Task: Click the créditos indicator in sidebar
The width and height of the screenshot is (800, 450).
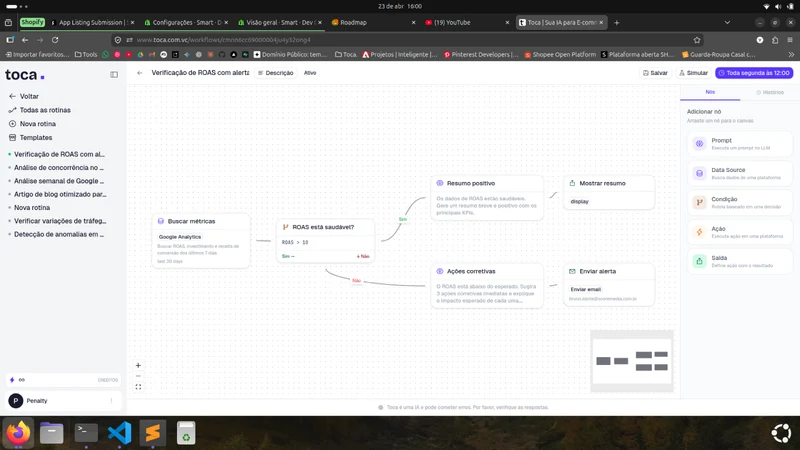Action: (63, 380)
